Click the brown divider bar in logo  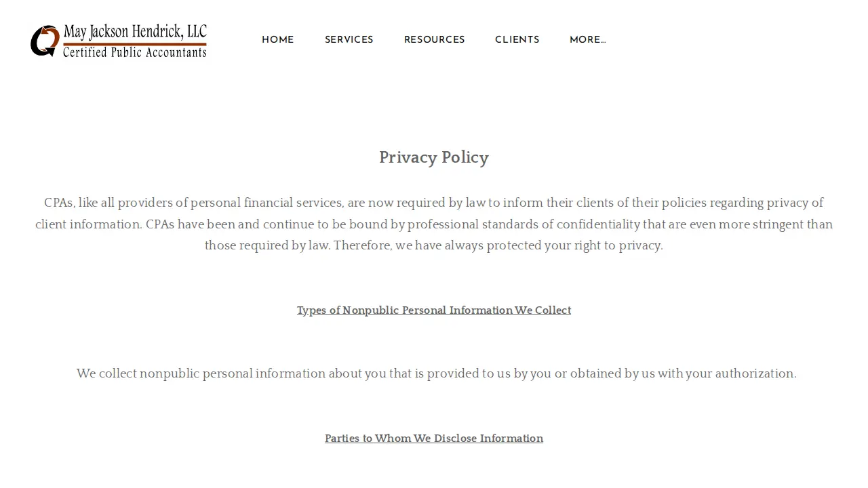point(135,44)
